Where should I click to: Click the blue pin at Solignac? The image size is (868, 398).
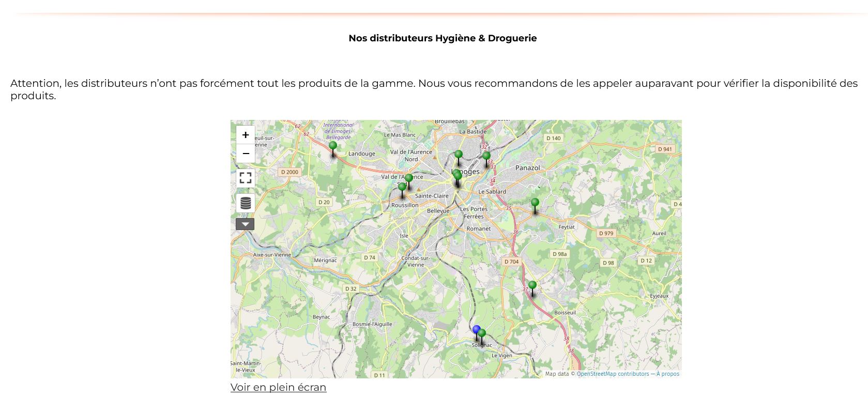[x=476, y=330]
